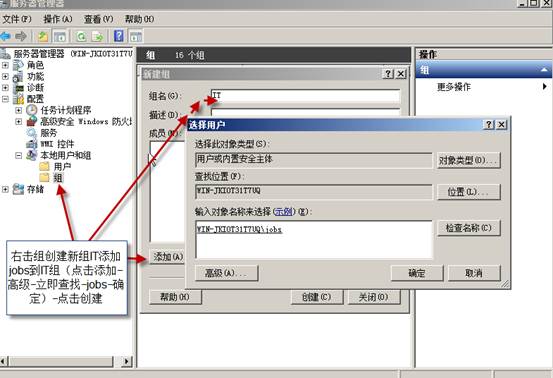Viewport: 553px width, 378px height.
Task: Expand the Diagnostics tree node
Action: 5,88
